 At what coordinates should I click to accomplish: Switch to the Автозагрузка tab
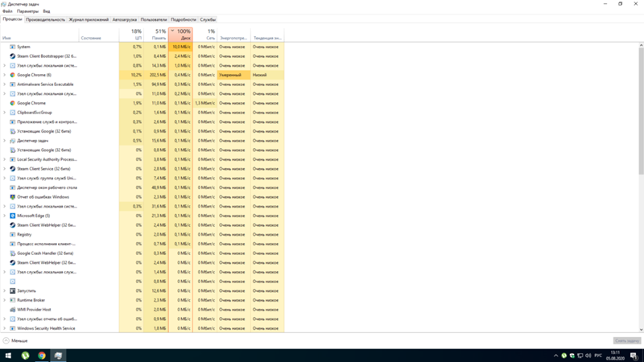[x=125, y=19]
